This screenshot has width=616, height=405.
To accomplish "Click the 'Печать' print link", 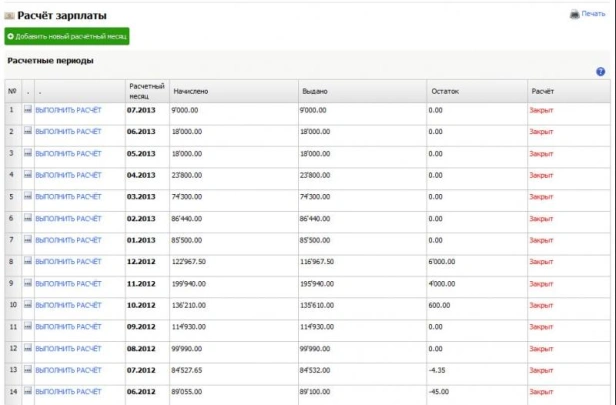I will pyautogui.click(x=594, y=14).
